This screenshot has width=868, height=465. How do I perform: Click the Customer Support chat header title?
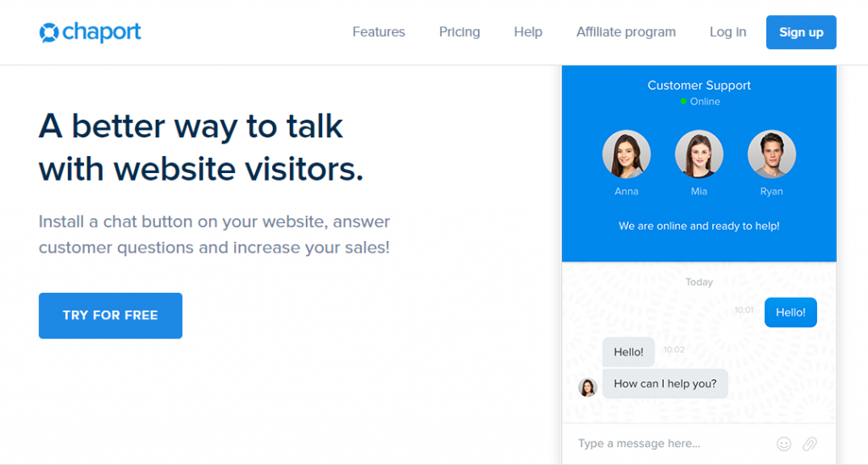(699, 85)
